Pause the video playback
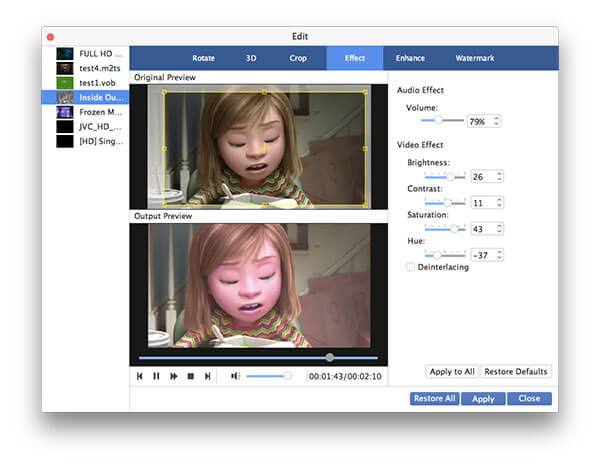The width and height of the screenshot is (600, 468). pyautogui.click(x=156, y=376)
